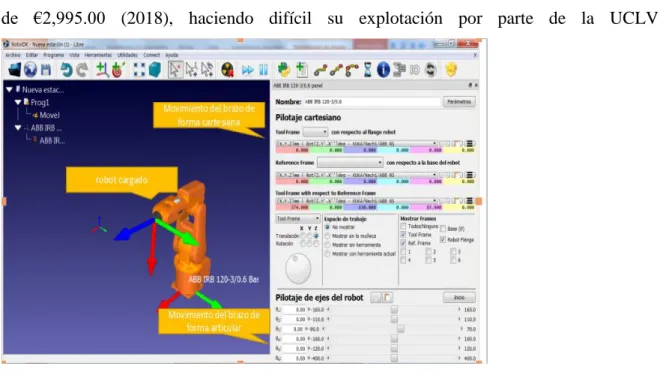This screenshot has width=660, height=372.
Task: Add a joint move instruction
Action: click(x=321, y=69)
